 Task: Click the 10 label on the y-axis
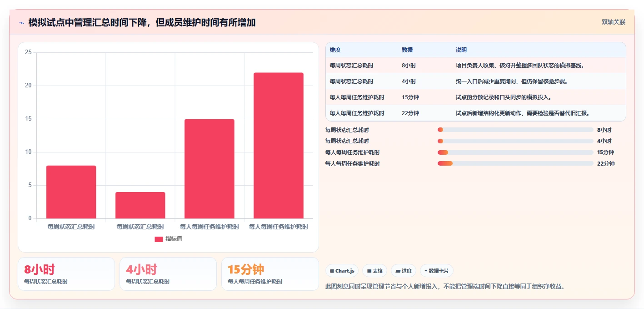click(x=28, y=152)
